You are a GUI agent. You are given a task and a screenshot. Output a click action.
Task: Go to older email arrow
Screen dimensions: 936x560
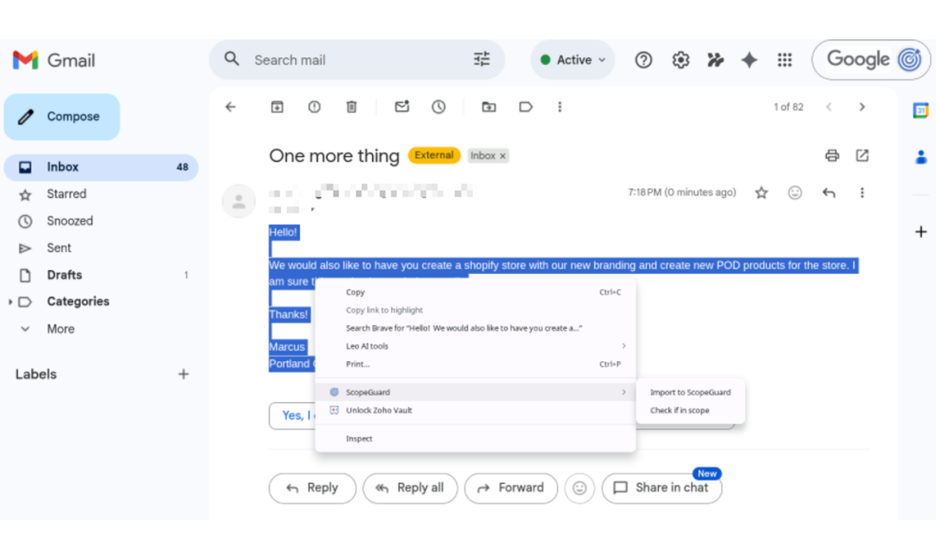862,107
